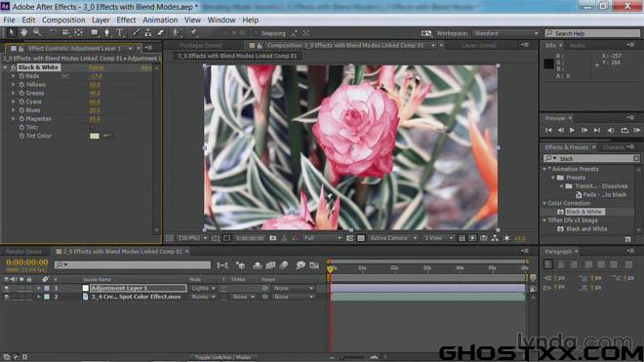The image size is (644, 362).
Task: Open the Tint Color swatch
Action: [95, 136]
